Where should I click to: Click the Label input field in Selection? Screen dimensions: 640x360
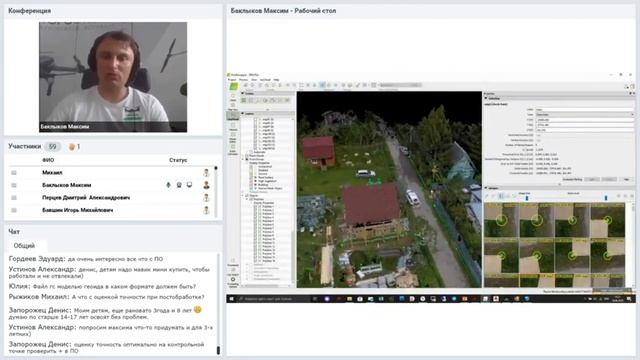(584, 109)
